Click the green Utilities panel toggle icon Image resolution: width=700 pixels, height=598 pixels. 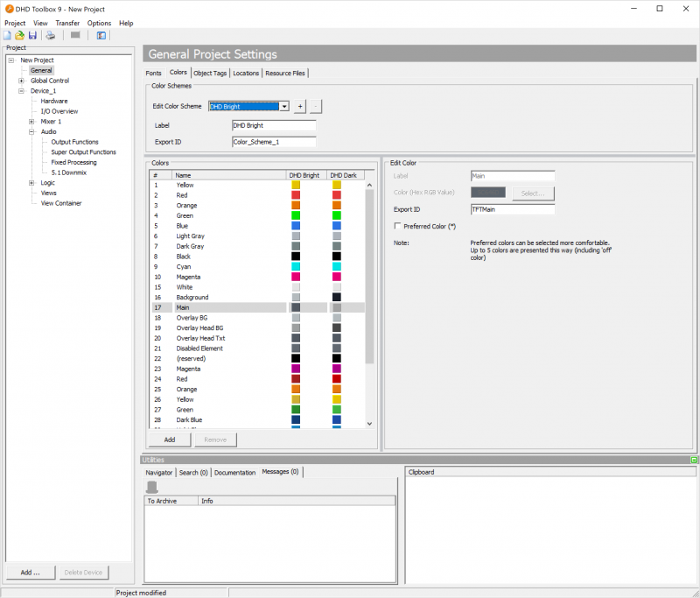pos(694,460)
